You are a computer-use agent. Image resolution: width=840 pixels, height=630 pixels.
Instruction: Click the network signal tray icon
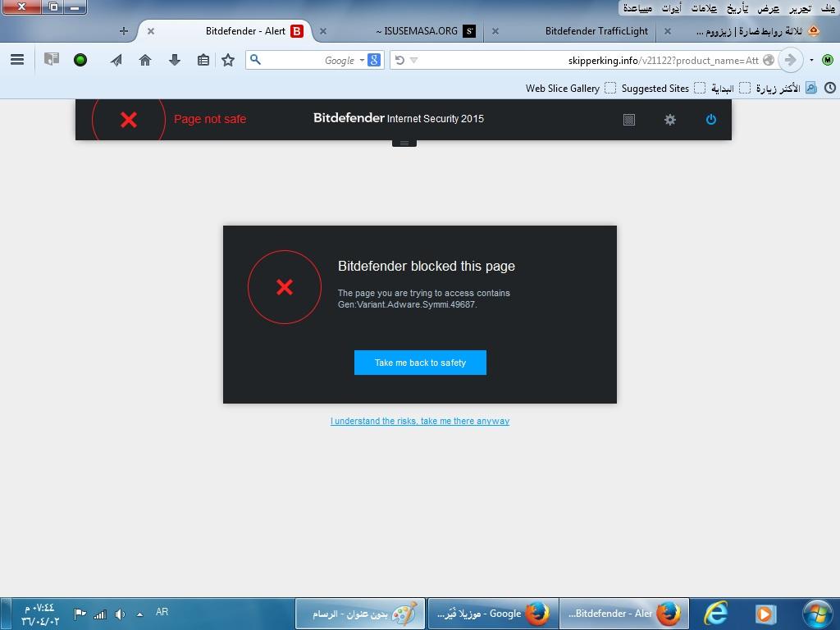(99, 614)
